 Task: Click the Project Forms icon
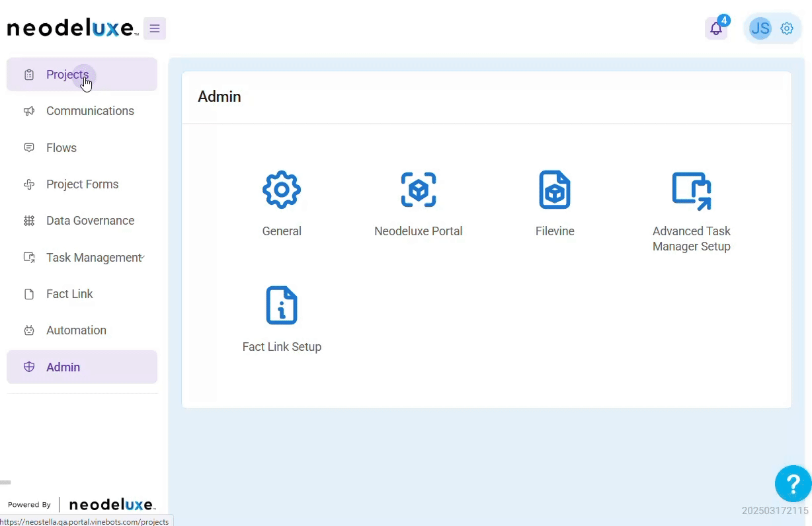[29, 184]
